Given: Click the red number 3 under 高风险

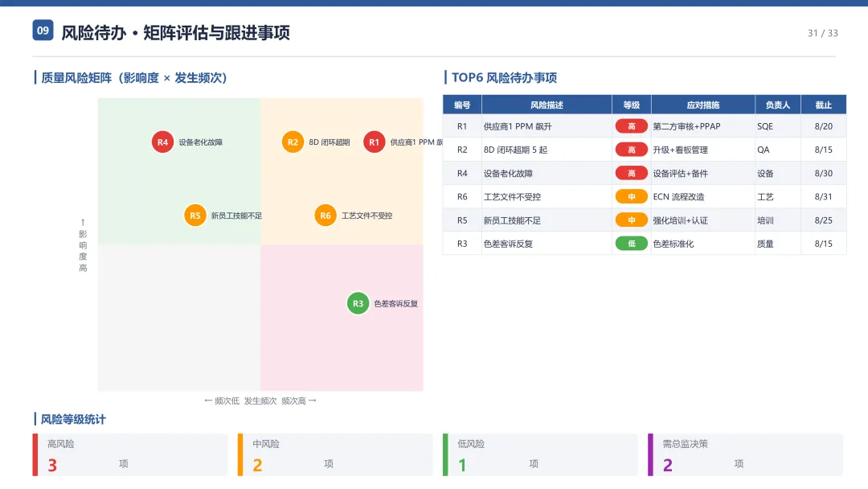Looking at the screenshot, I should coord(52,465).
